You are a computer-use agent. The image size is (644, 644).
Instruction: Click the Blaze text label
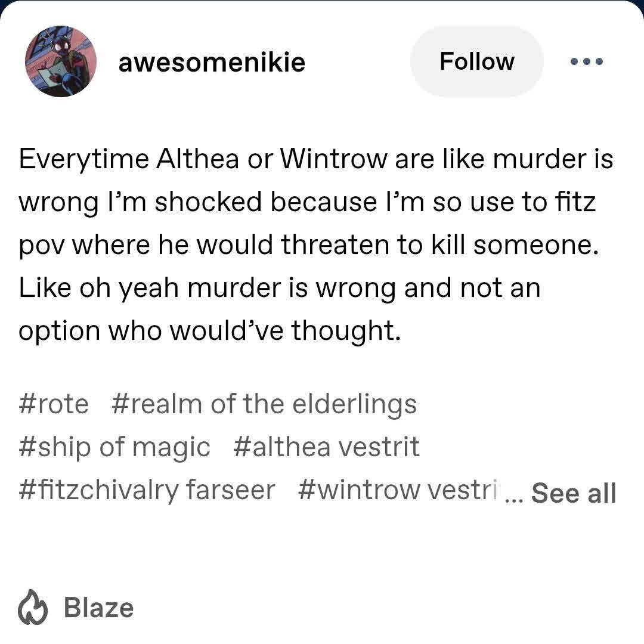pyautogui.click(x=98, y=608)
